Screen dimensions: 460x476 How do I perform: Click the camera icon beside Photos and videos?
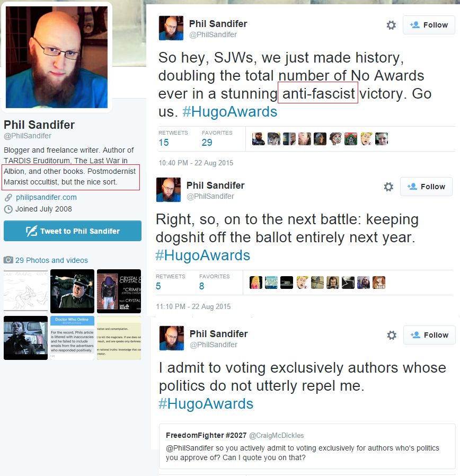click(8, 260)
